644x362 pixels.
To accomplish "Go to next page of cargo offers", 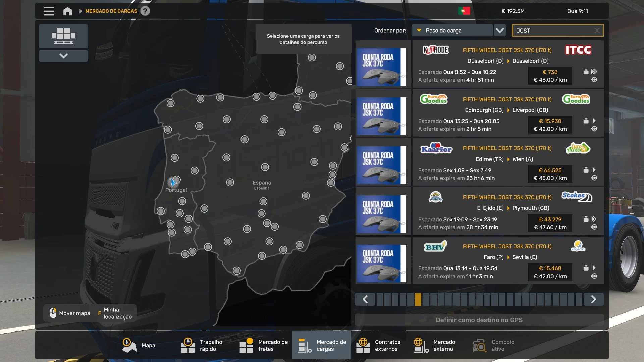I will point(593,299).
